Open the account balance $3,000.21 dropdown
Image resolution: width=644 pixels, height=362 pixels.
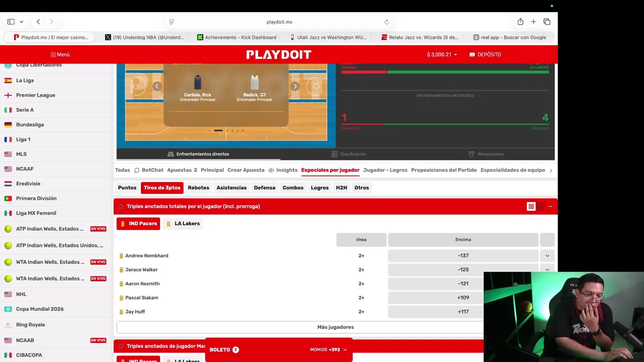tap(442, 54)
